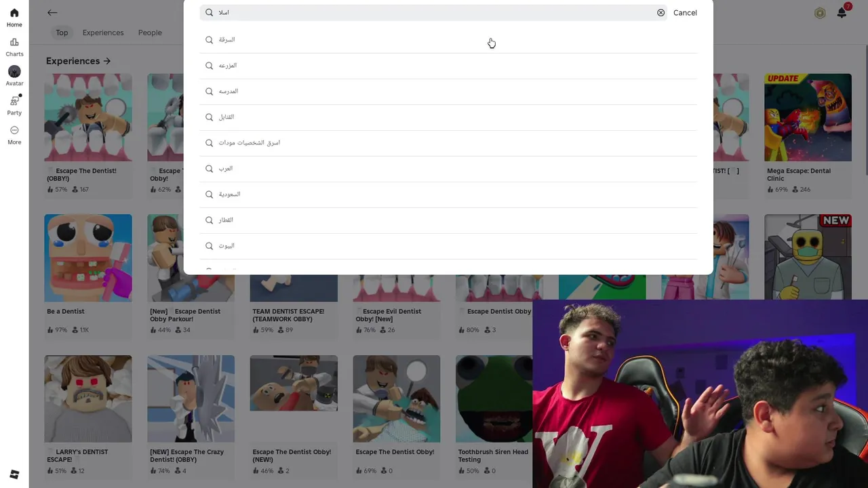Select the suggestion السعودية
This screenshot has width=868, height=488.
[448, 195]
